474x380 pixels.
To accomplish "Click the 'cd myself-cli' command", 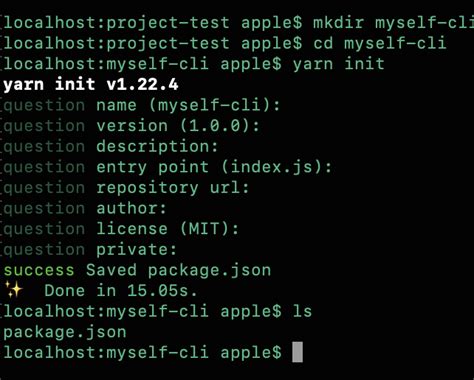I will point(379,43).
